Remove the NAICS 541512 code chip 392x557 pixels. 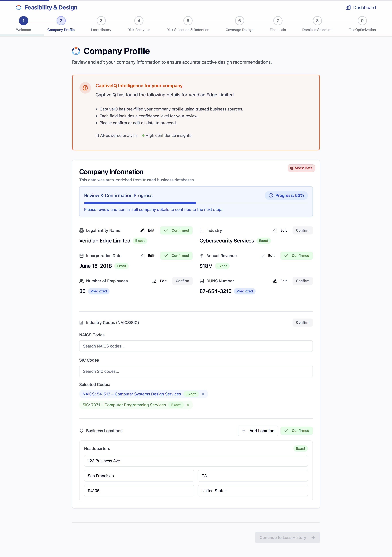point(203,394)
